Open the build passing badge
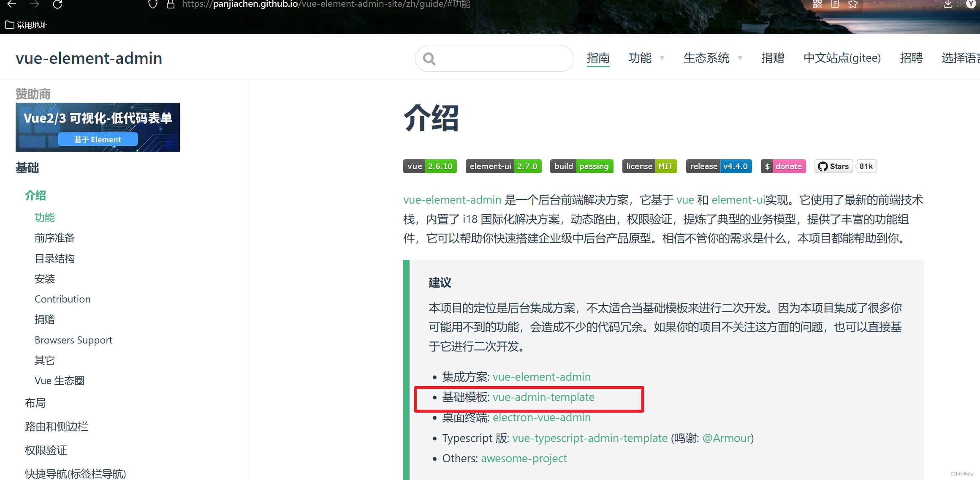This screenshot has height=480, width=980. click(x=581, y=166)
